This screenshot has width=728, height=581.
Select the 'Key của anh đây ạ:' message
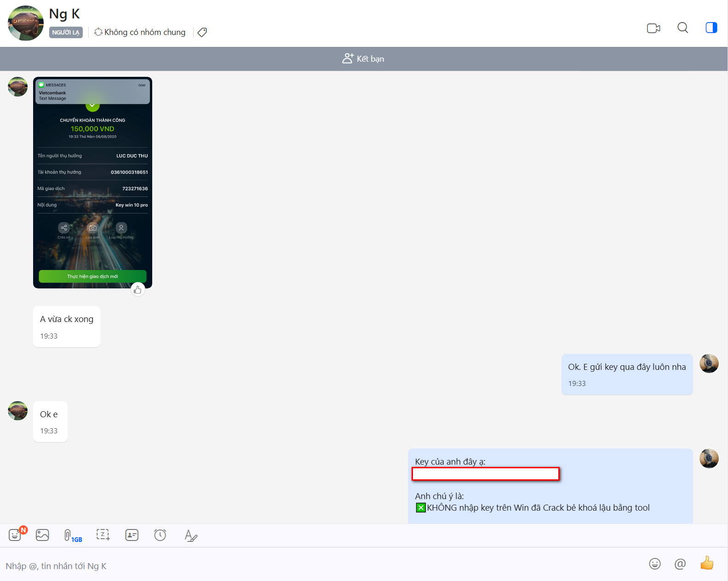[550, 486]
